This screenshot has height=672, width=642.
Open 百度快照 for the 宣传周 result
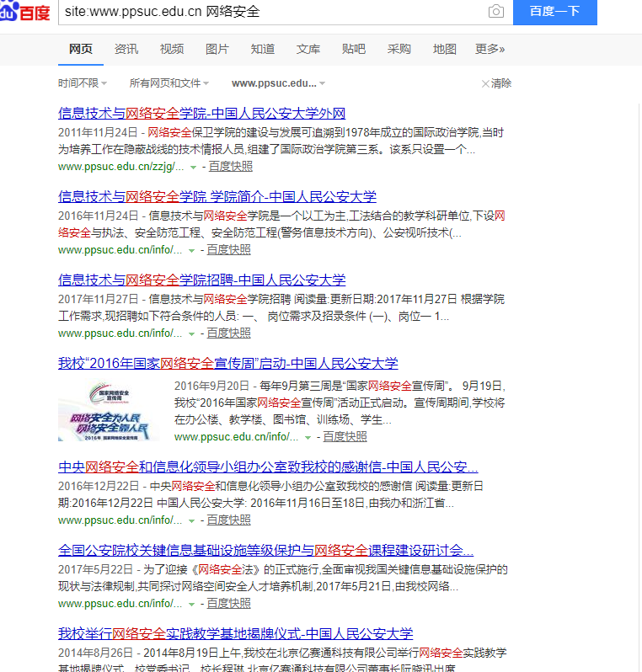tap(345, 437)
